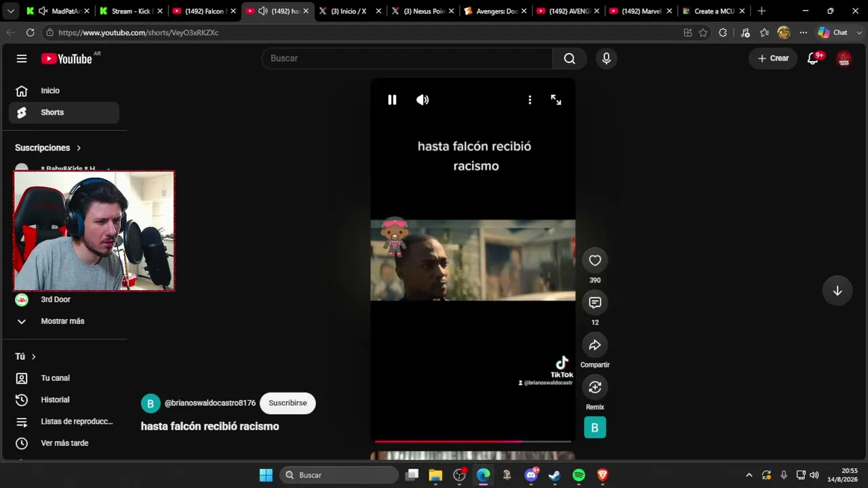Click the address bar URL
The height and width of the screenshot is (488, 868).
point(138,33)
